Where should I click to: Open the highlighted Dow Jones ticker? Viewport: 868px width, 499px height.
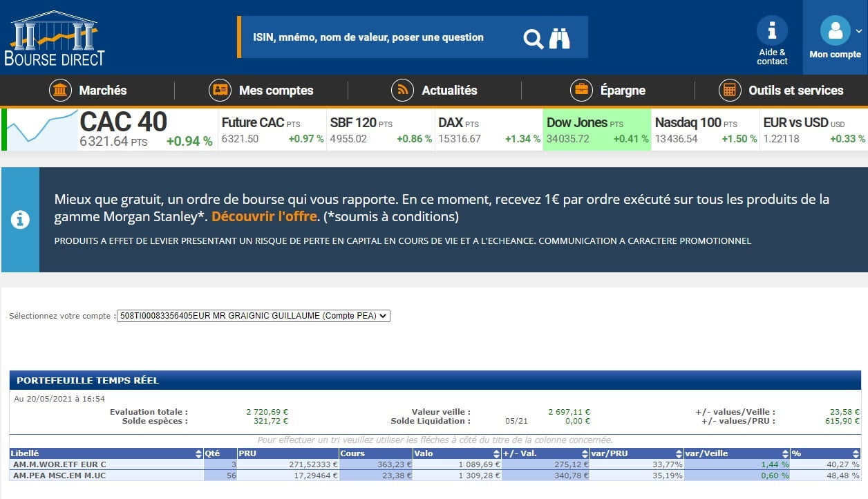click(598, 129)
